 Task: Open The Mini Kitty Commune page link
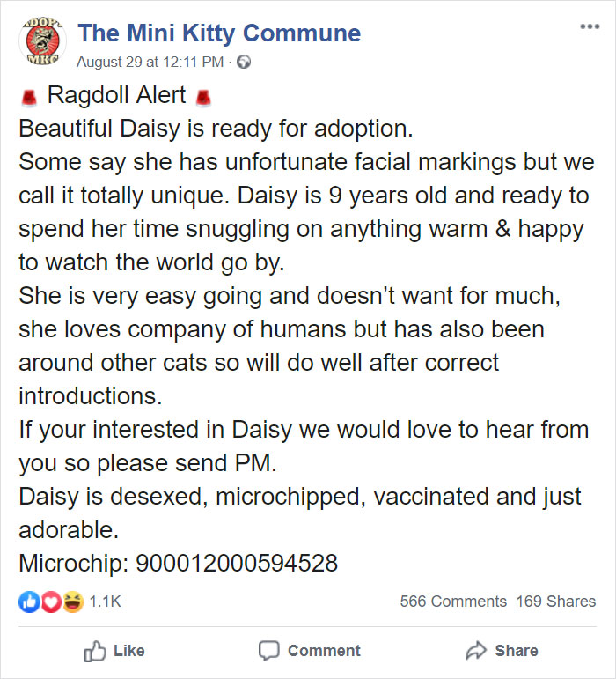[x=219, y=33]
